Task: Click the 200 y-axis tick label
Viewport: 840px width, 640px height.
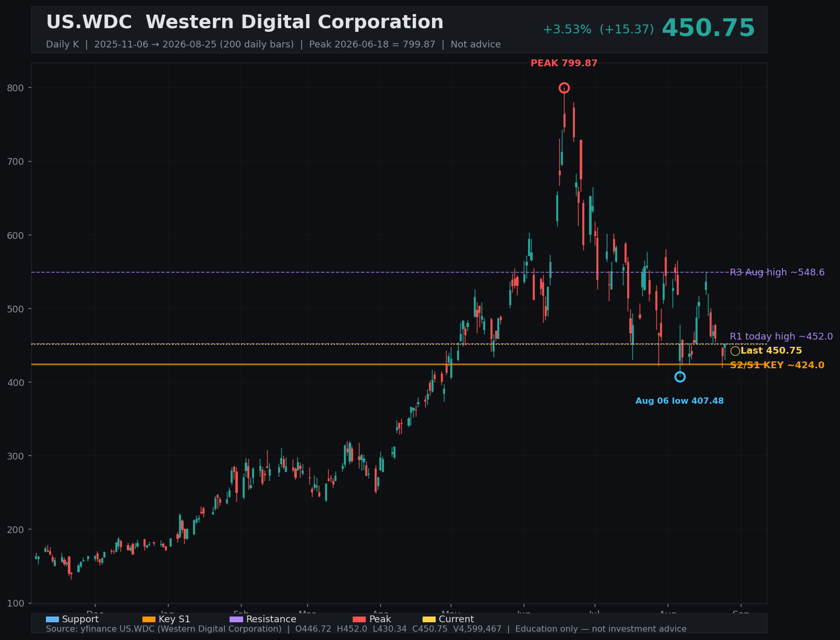Action: [x=15, y=529]
